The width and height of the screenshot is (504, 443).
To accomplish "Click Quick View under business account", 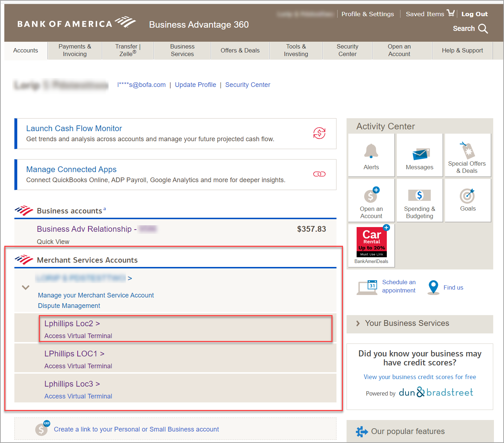I will pos(53,242).
